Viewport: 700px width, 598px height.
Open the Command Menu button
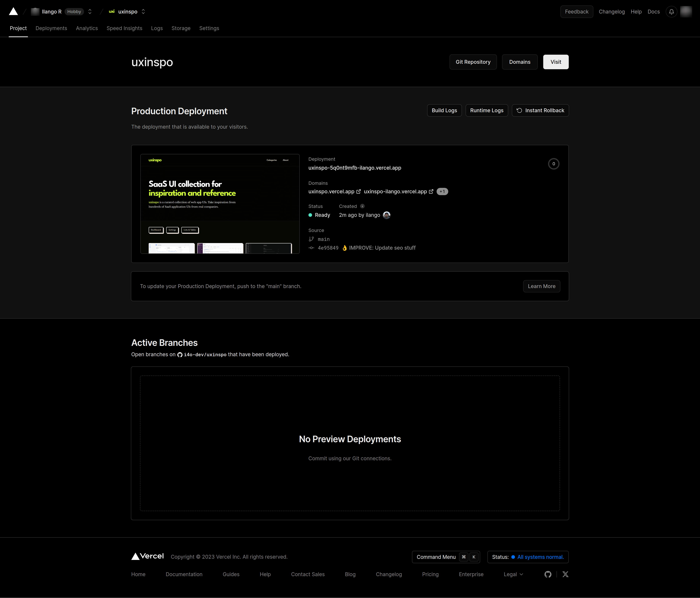pyautogui.click(x=446, y=557)
